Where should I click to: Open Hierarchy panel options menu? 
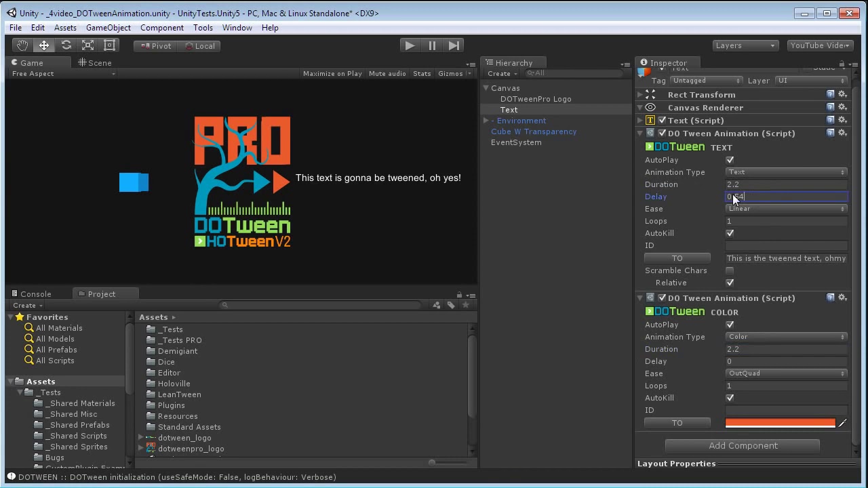pos(625,64)
